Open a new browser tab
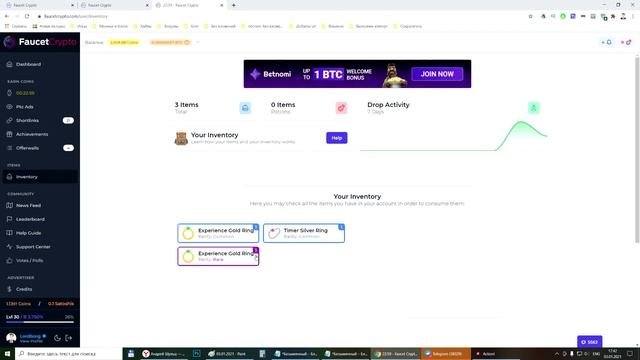 point(233,5)
